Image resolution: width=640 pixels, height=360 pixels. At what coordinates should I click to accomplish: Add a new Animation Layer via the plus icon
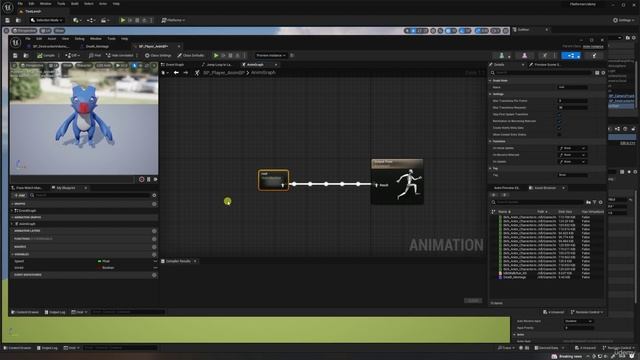coord(154,231)
